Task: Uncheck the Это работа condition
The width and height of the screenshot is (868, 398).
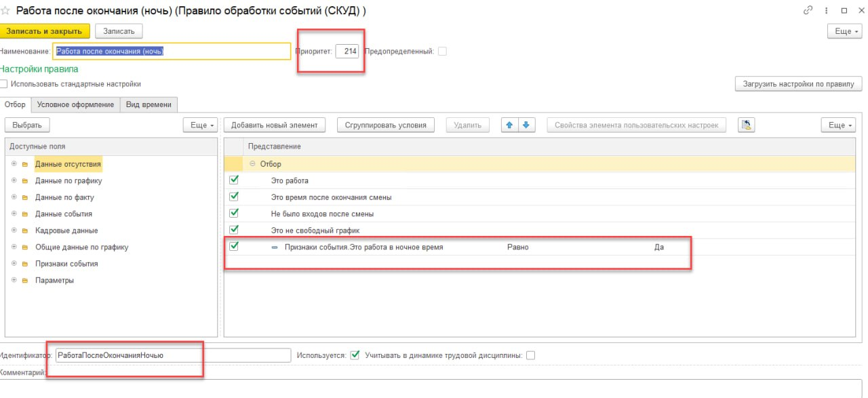Action: [235, 180]
